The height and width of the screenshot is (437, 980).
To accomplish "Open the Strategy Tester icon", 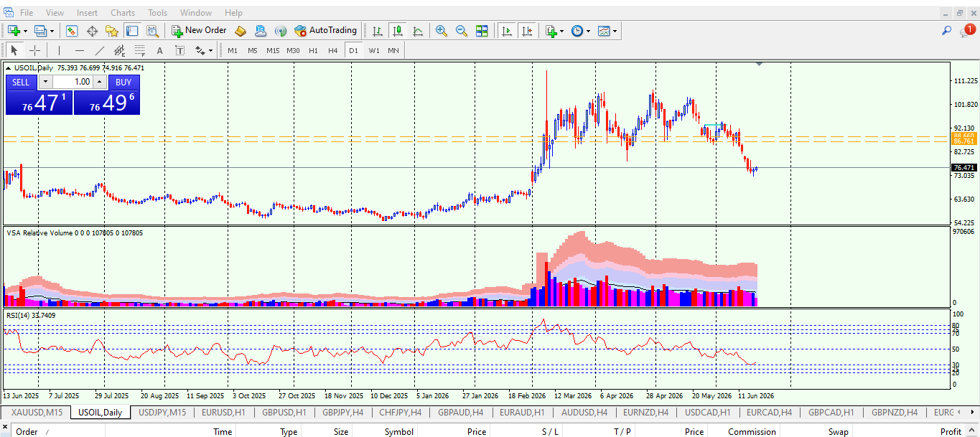I will [x=152, y=31].
